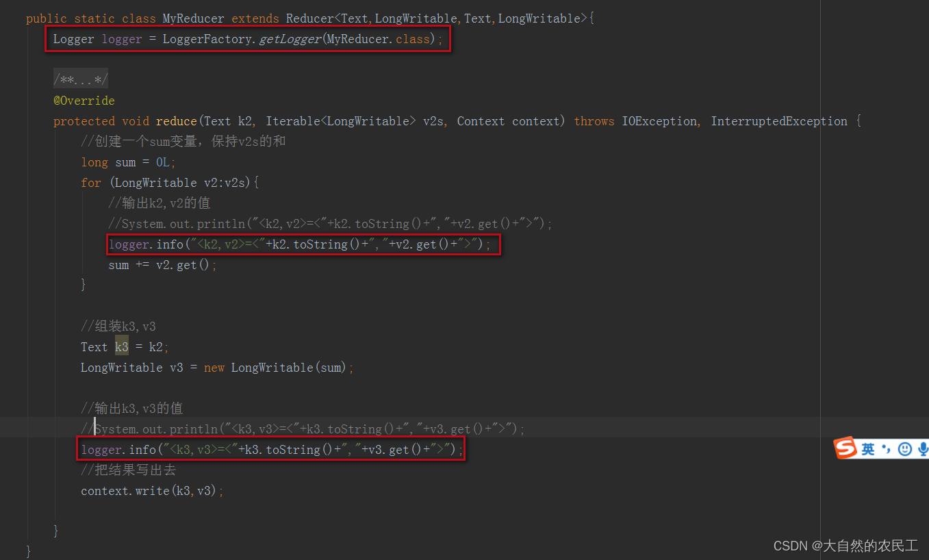Open the emoji smiley on the IME bar
929x560 pixels.
[904, 449]
